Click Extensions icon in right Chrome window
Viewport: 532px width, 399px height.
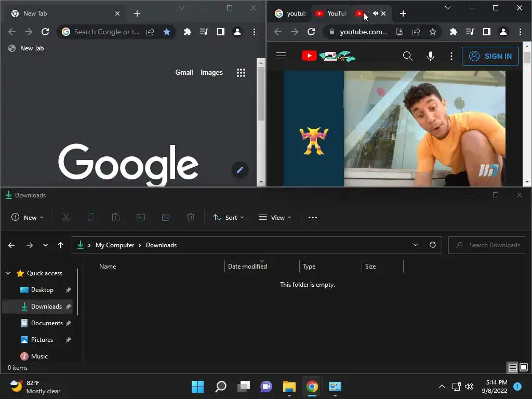[453, 32]
